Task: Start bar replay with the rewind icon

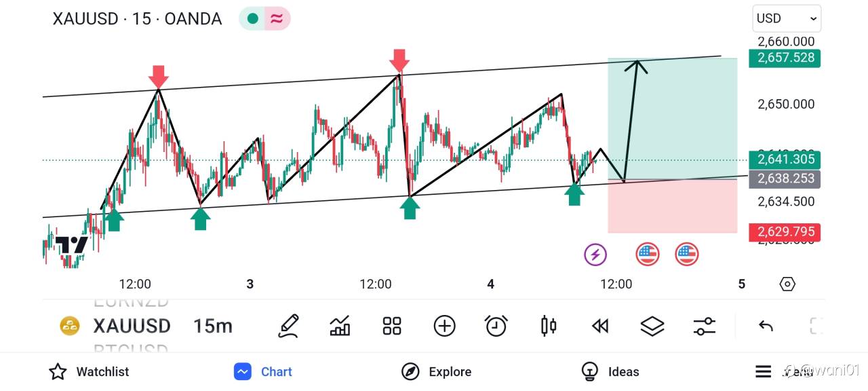Action: (600, 326)
